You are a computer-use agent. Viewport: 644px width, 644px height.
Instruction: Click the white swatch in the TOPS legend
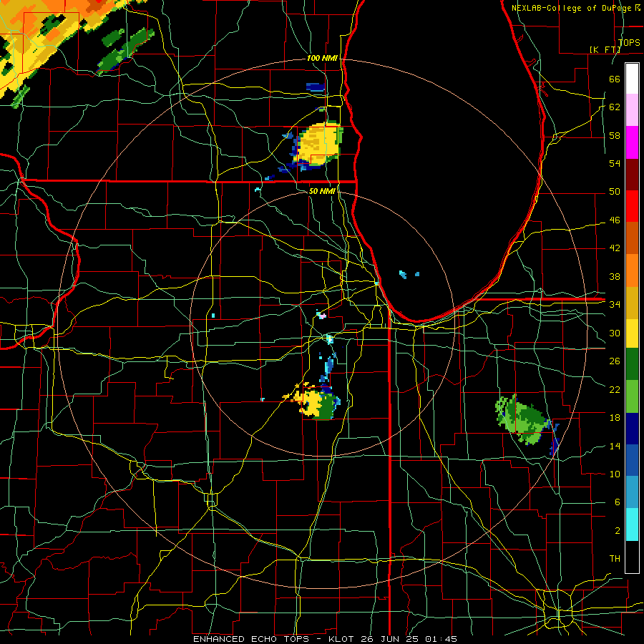click(x=632, y=79)
